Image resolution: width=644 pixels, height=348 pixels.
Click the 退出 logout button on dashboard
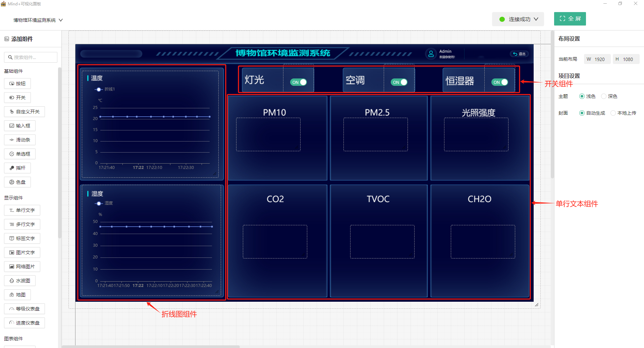click(519, 54)
